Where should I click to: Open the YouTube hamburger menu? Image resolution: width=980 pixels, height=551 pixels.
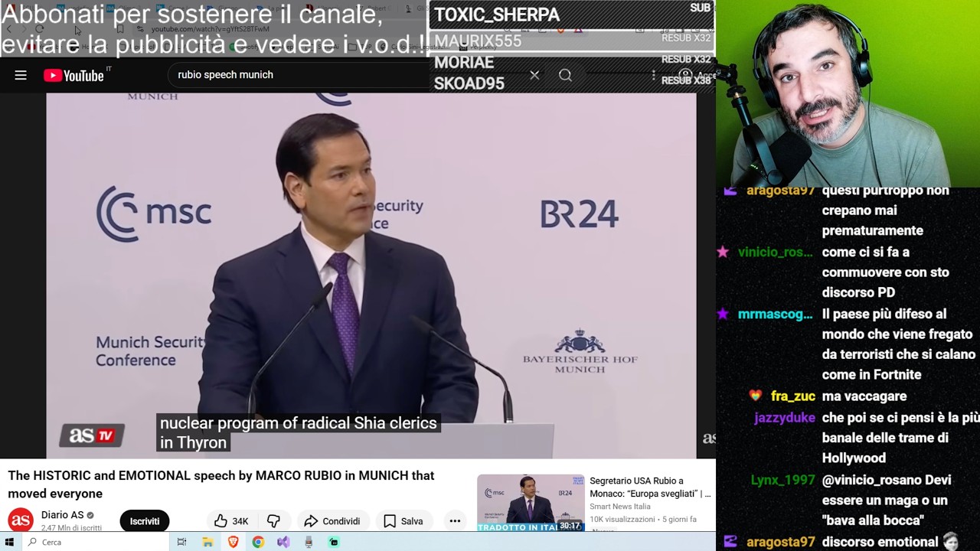21,75
